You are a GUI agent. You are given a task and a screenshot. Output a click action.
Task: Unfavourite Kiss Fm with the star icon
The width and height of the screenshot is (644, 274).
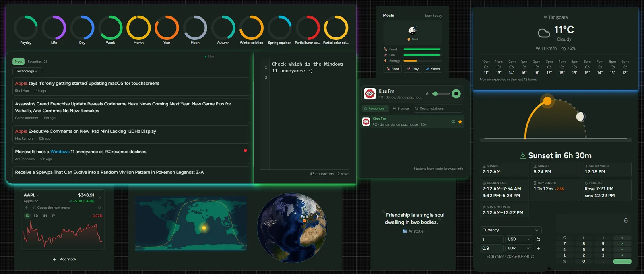(460, 122)
